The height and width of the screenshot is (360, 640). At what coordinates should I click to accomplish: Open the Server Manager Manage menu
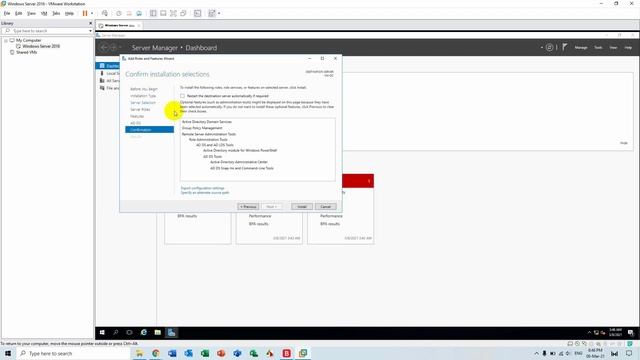pyautogui.click(x=581, y=48)
